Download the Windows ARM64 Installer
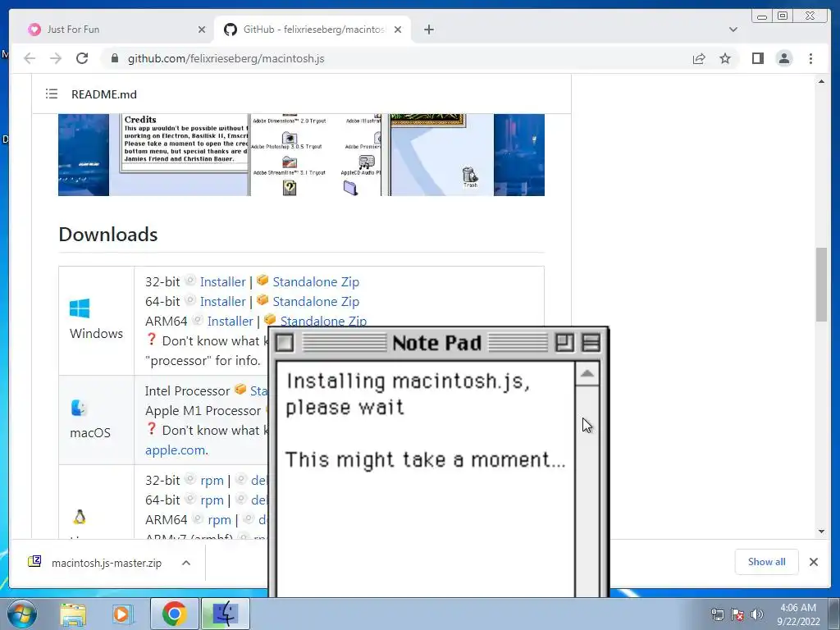This screenshot has height=630, width=840. pyautogui.click(x=230, y=321)
